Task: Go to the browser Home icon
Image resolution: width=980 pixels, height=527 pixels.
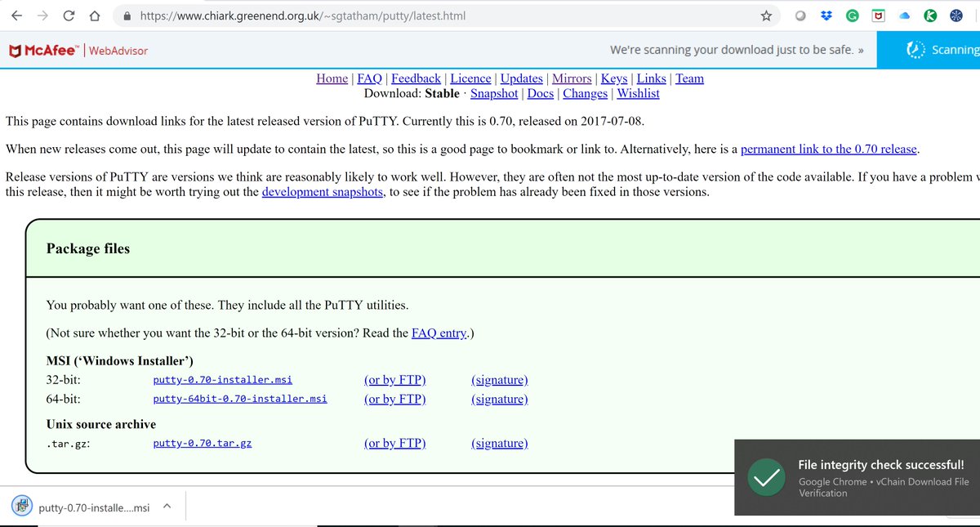Action: tap(95, 16)
